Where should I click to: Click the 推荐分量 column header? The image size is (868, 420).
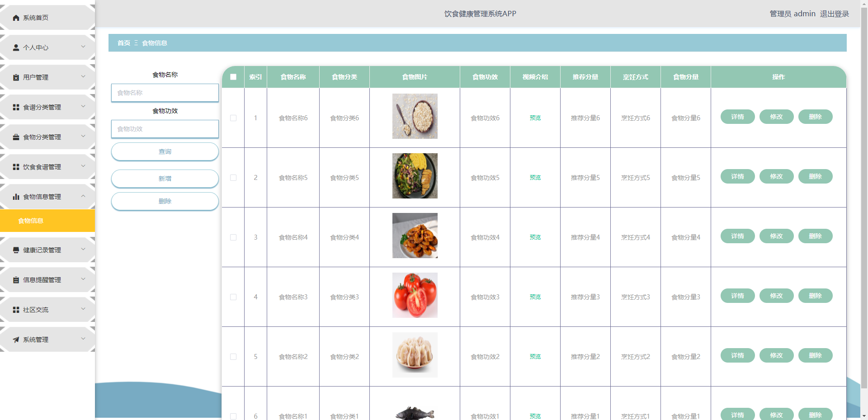point(585,77)
